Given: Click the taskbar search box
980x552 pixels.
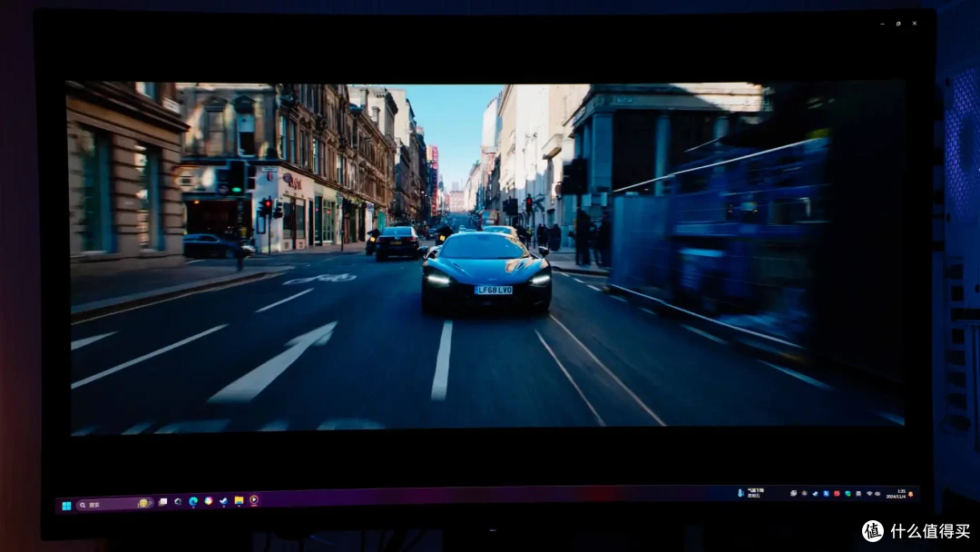Looking at the screenshot, I should point(115,504).
